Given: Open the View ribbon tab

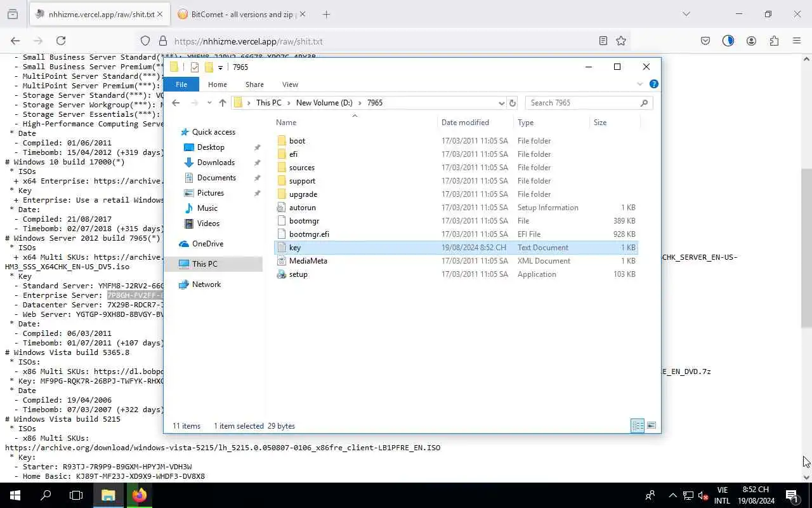Looking at the screenshot, I should (x=290, y=84).
